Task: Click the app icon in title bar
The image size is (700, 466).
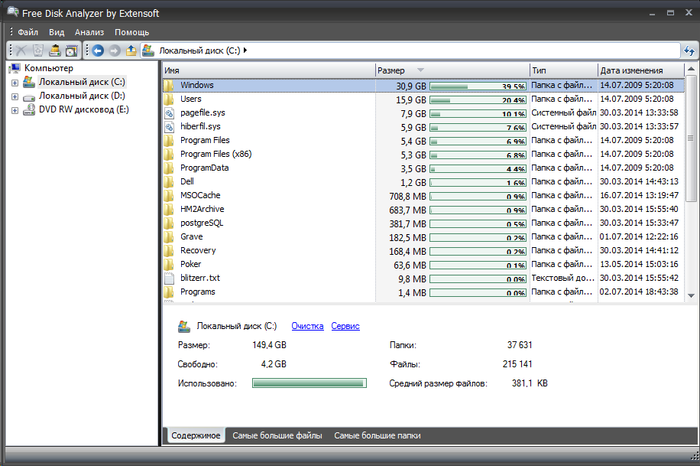Action: coord(13,12)
